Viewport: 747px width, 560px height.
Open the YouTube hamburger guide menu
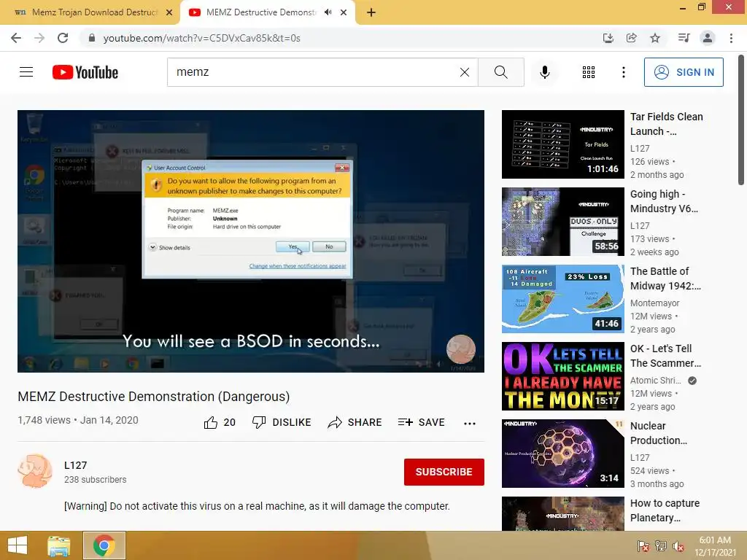(x=26, y=72)
